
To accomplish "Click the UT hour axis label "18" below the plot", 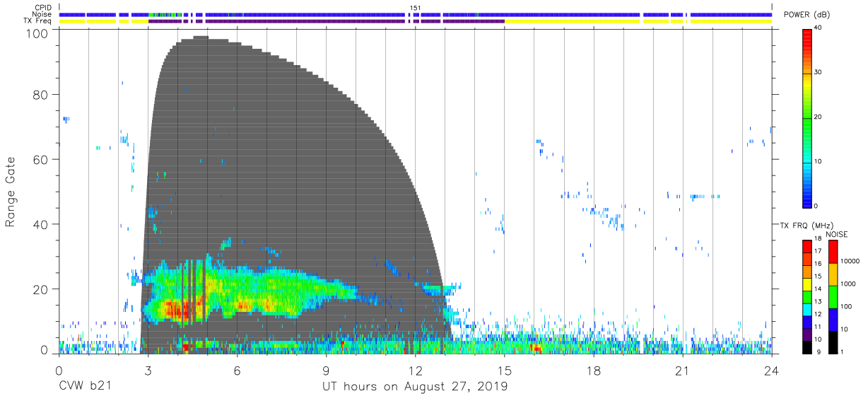I will tap(593, 370).
